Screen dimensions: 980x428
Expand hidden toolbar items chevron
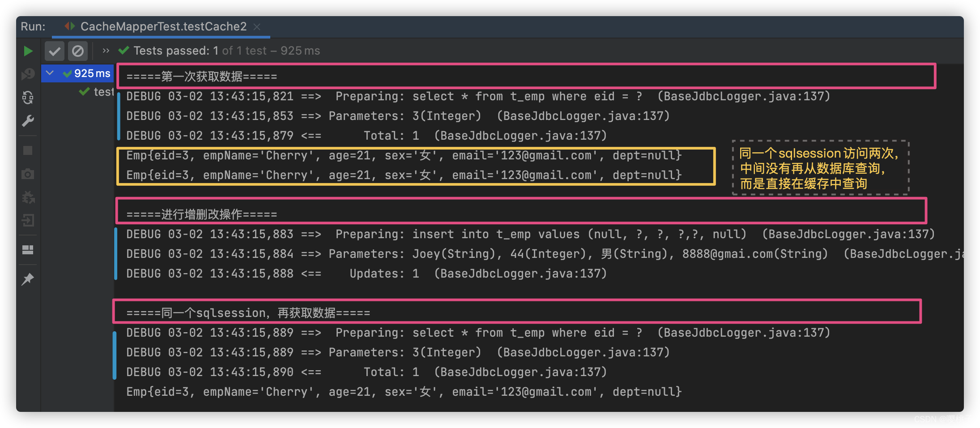[106, 51]
